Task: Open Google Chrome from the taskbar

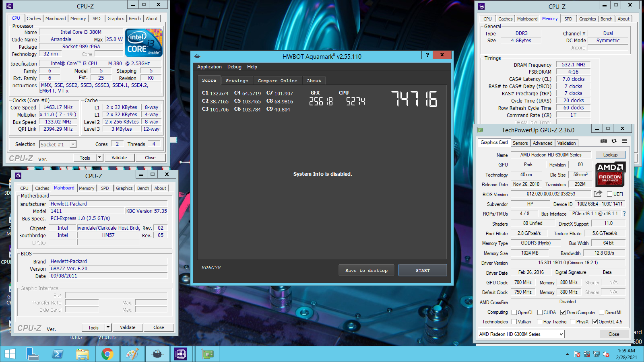Action: tap(107, 354)
